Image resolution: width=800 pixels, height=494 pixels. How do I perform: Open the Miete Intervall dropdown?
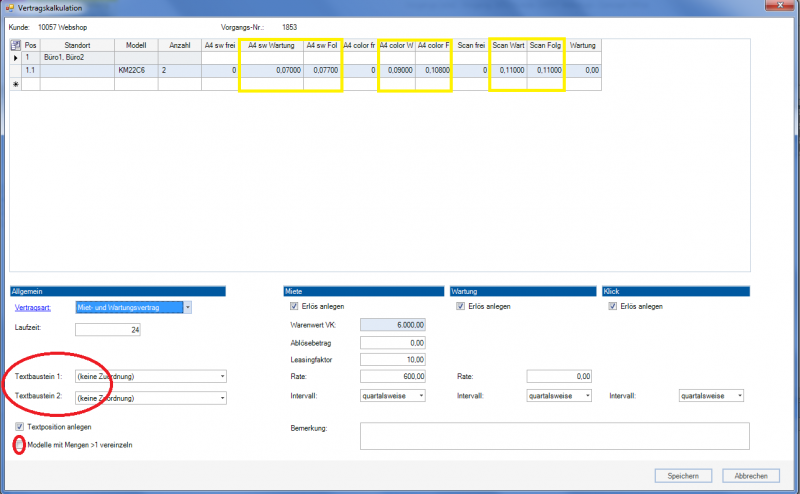(x=421, y=395)
